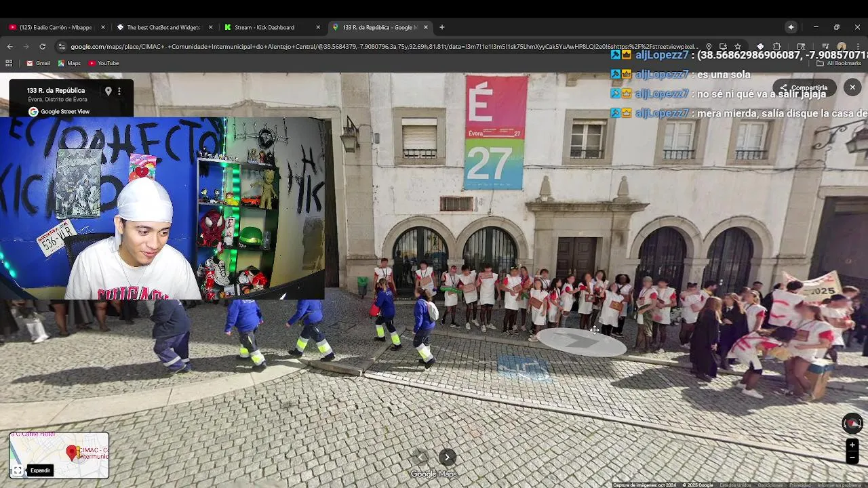Move forward with the street navigation arrow
This screenshot has height=488, width=868.
tap(448, 457)
